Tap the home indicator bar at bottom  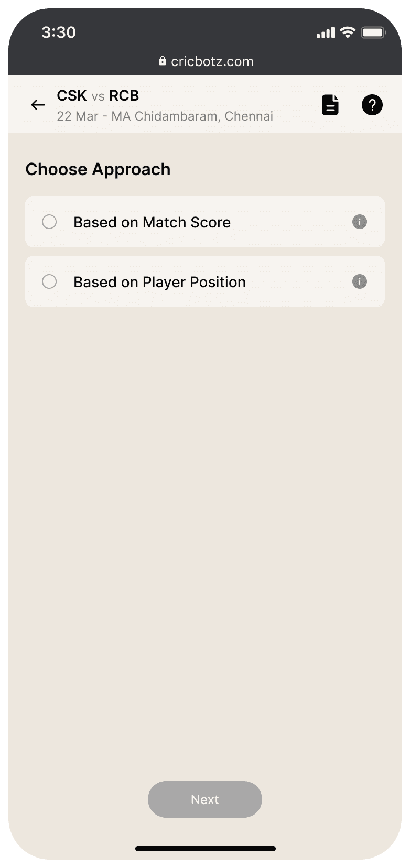point(206,848)
